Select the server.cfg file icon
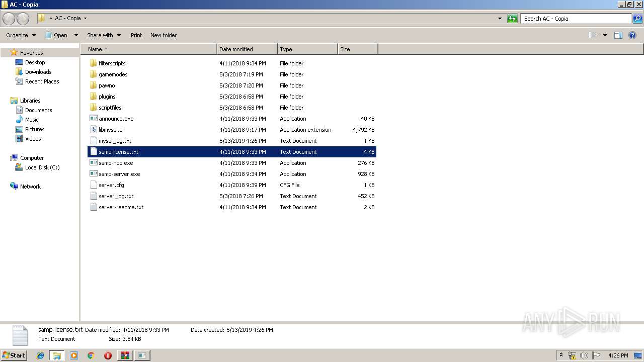The height and width of the screenshot is (362, 644). coord(93,185)
